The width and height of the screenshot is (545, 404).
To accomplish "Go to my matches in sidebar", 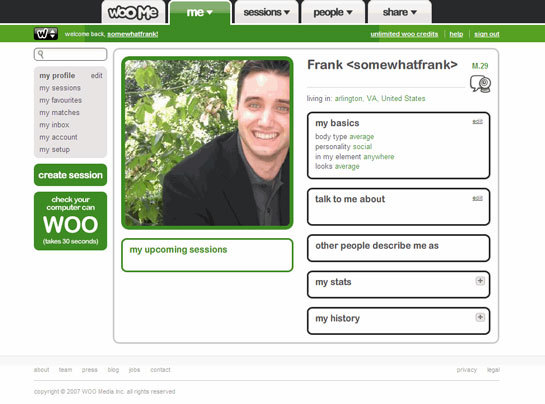I will (x=59, y=113).
